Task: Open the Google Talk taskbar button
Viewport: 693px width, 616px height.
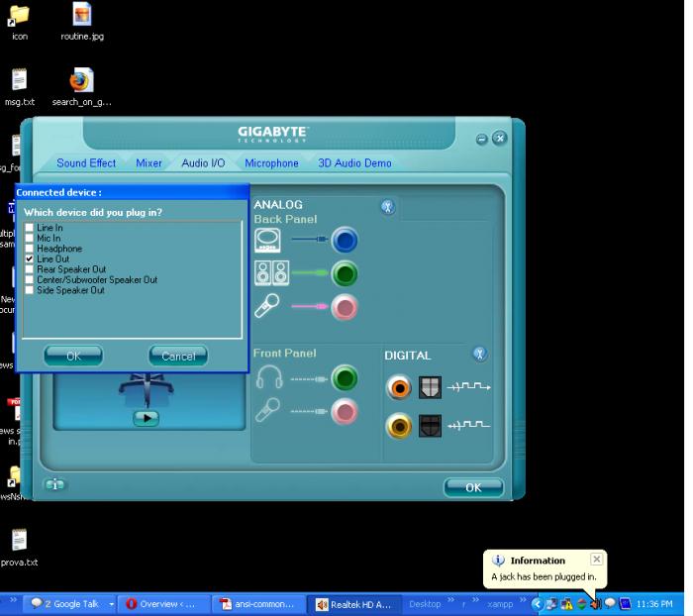Action: (68, 604)
